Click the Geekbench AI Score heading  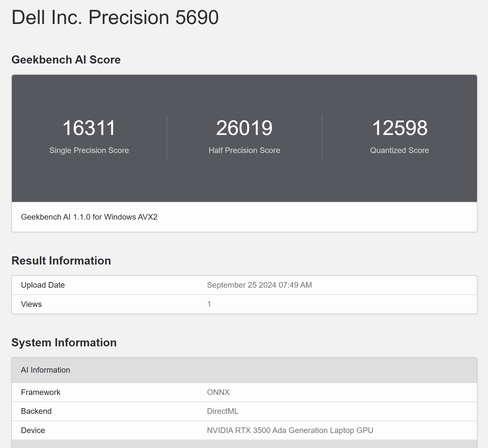pos(66,60)
